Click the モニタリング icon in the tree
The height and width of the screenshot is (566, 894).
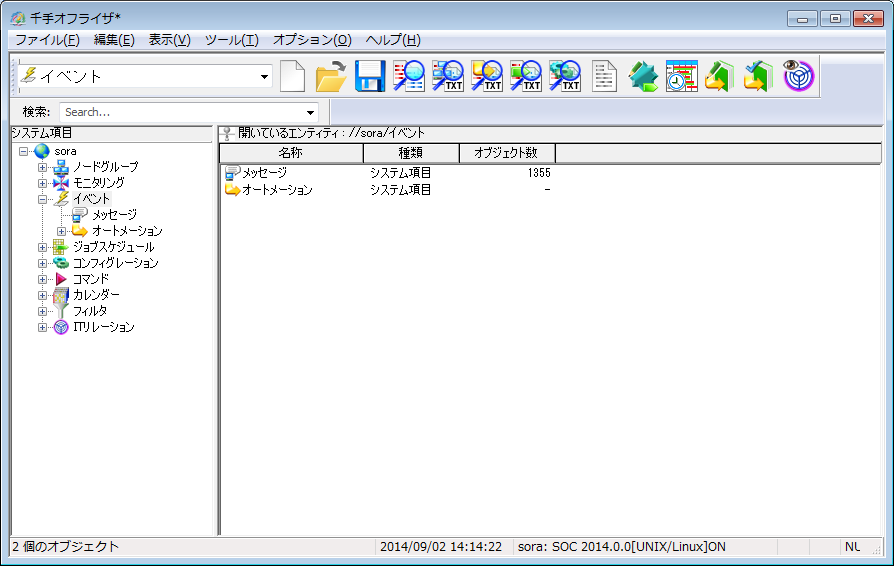coord(61,184)
